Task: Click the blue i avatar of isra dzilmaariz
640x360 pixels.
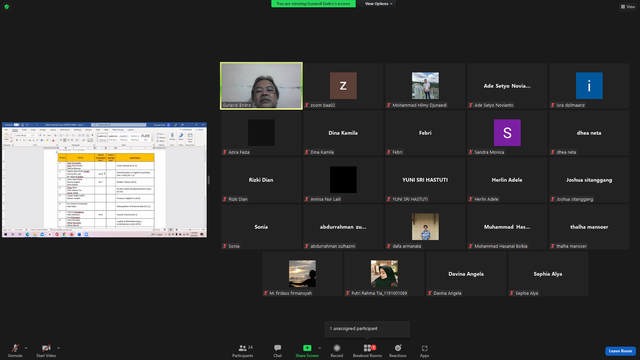Action: 589,86
